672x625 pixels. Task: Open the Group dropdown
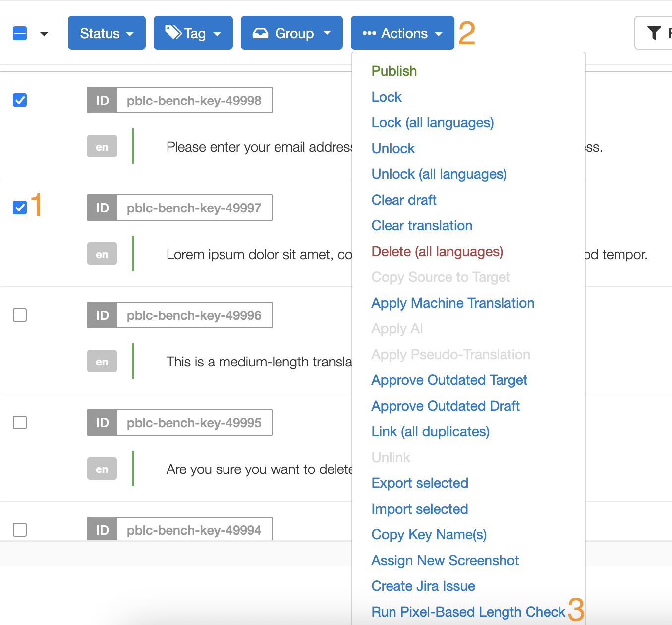(x=292, y=33)
